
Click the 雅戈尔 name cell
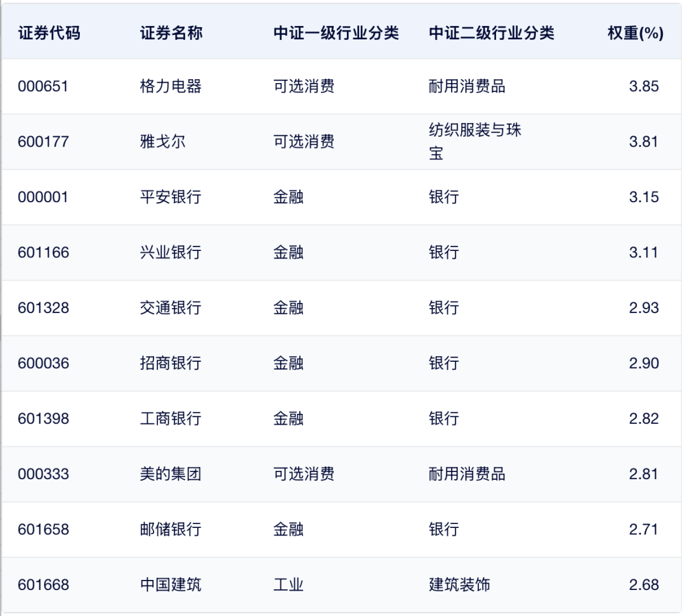(x=162, y=141)
